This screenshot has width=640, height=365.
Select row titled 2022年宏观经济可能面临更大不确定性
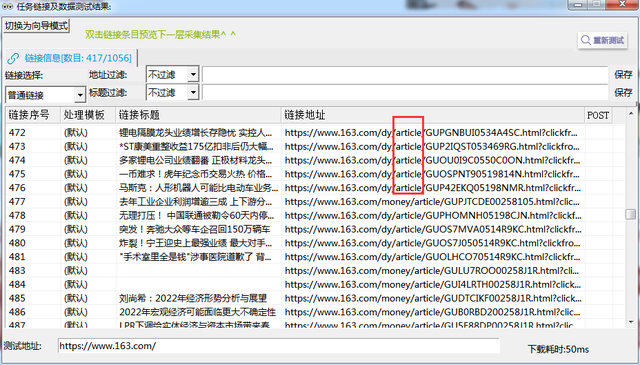tap(309, 312)
